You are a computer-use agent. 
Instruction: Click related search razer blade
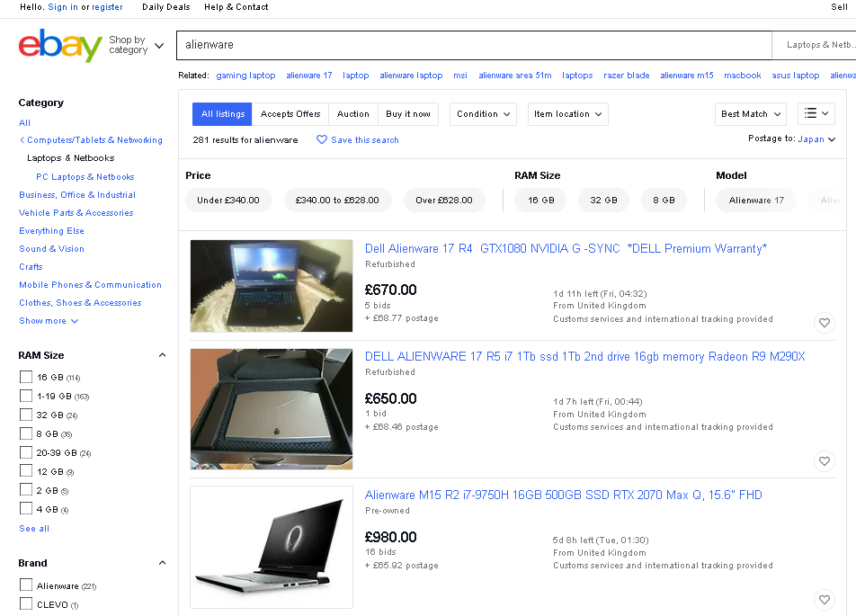(626, 76)
